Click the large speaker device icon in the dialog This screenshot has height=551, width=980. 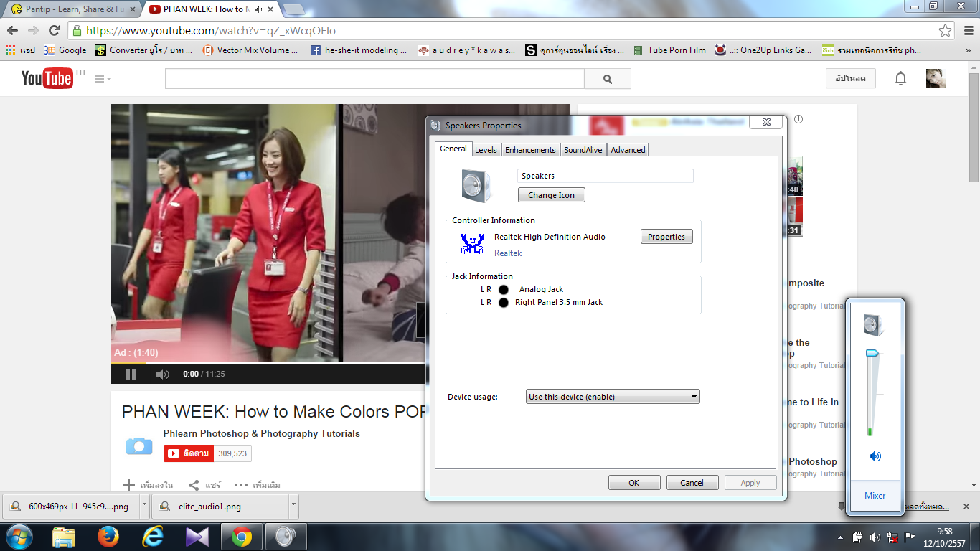476,186
